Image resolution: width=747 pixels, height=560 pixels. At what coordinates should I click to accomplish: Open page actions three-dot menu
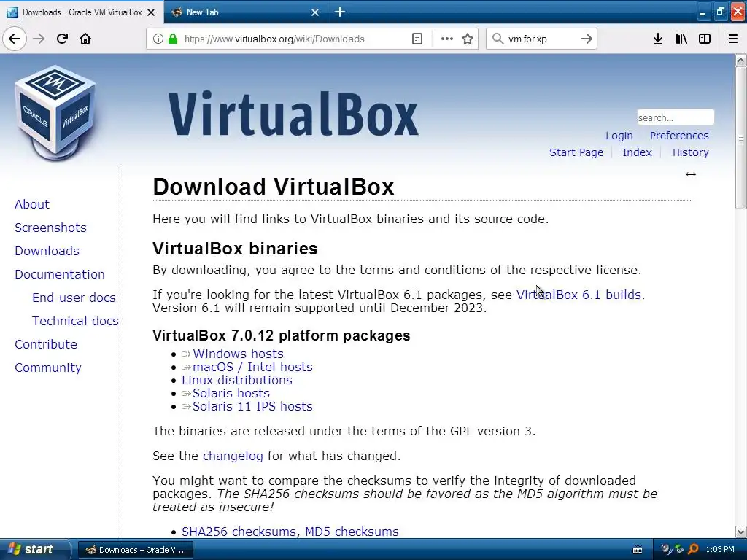point(447,39)
